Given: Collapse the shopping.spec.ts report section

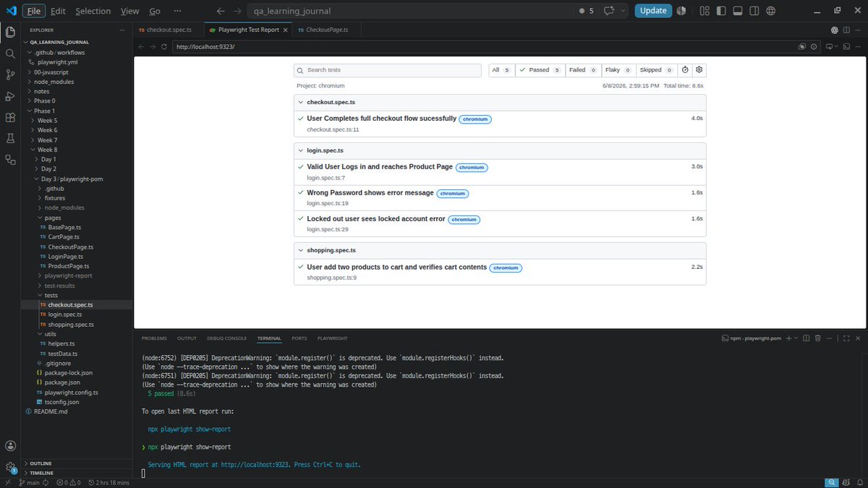Looking at the screenshot, I should pyautogui.click(x=500, y=250).
